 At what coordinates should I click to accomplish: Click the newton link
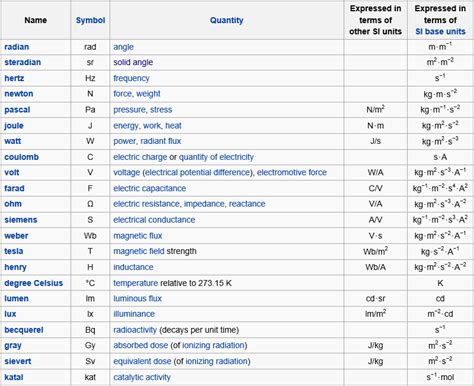click(19, 94)
